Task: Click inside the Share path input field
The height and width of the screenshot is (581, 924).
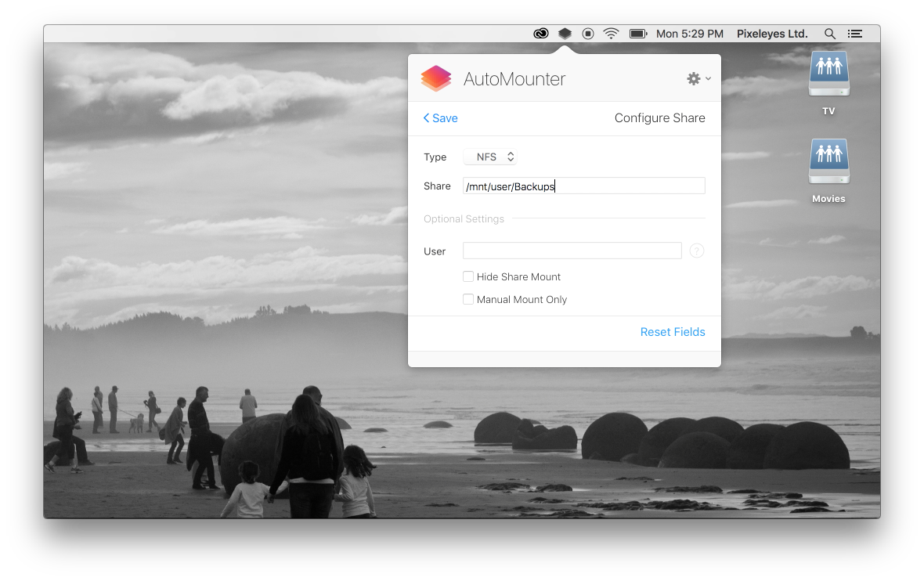Action: tap(583, 186)
